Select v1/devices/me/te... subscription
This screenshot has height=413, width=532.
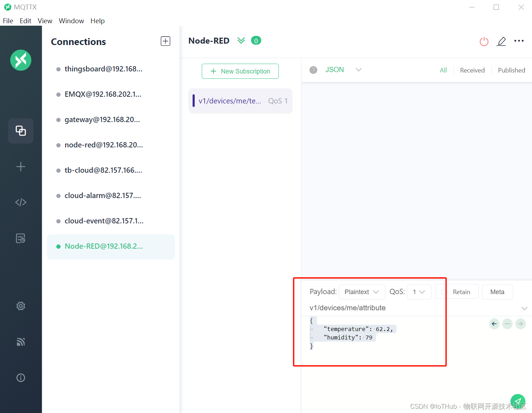(x=240, y=101)
